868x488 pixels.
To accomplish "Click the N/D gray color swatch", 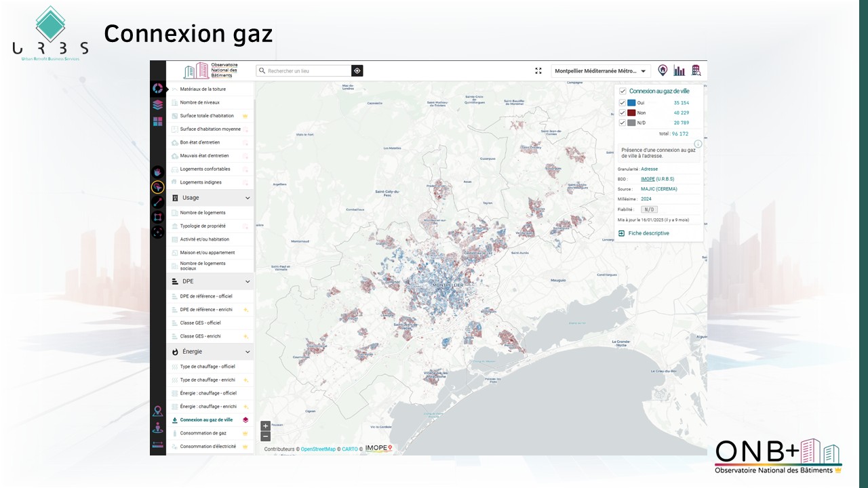I will tap(631, 123).
